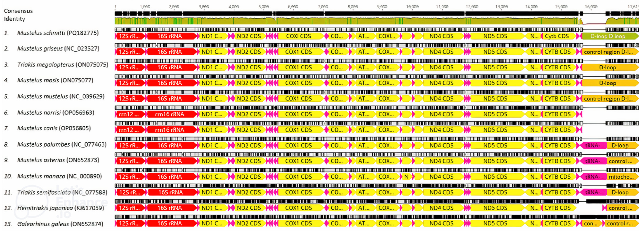644x232 pixels.
Task: Select the D-loop annotation in Triakis megalopterus row
Action: (x=608, y=68)
